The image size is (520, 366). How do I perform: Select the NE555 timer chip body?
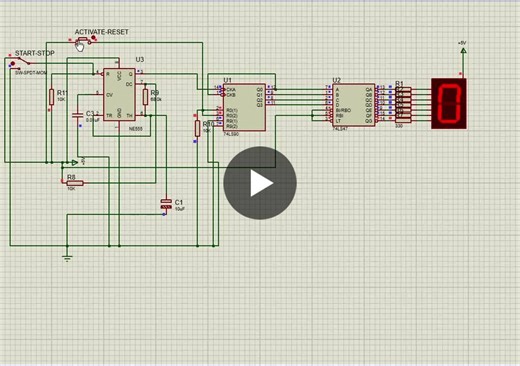[x=119, y=95]
